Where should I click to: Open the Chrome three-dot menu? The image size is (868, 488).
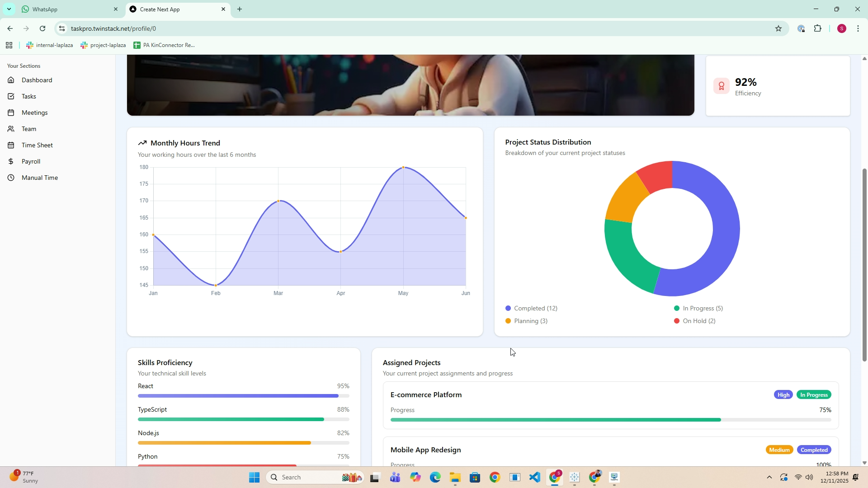[858, 28]
